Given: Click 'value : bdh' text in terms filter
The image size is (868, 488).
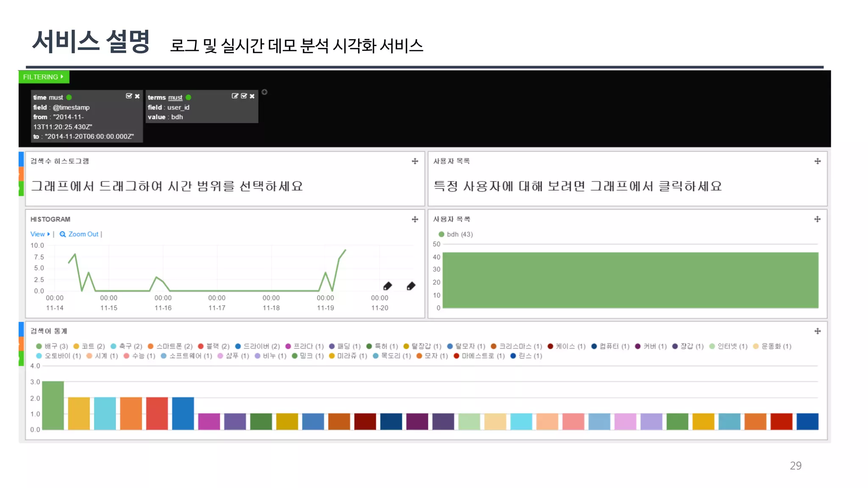Looking at the screenshot, I should click(165, 117).
